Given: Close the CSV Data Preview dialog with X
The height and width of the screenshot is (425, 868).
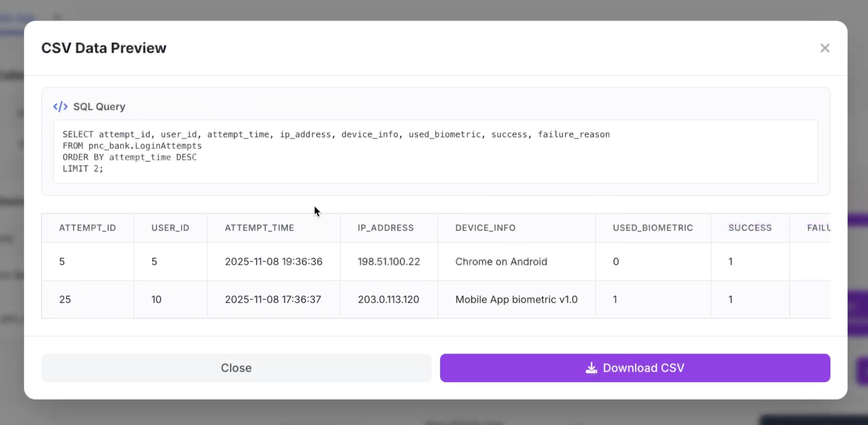Looking at the screenshot, I should [x=825, y=48].
